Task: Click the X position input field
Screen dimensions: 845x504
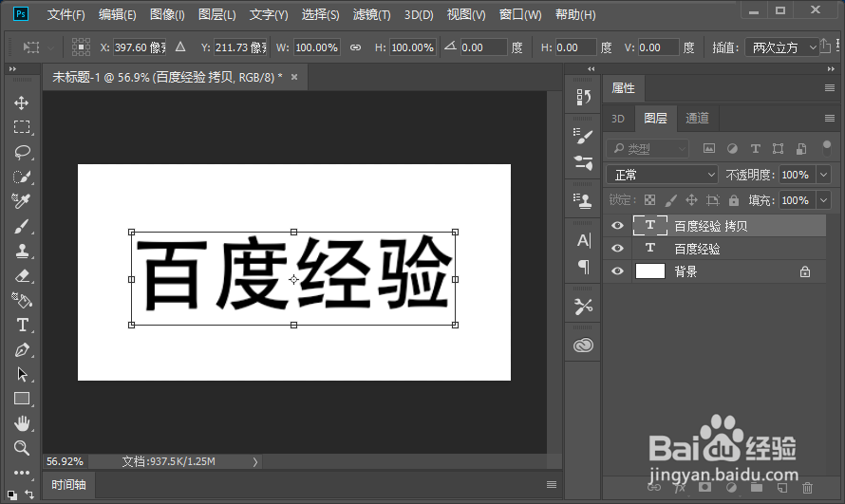Action: (x=140, y=47)
